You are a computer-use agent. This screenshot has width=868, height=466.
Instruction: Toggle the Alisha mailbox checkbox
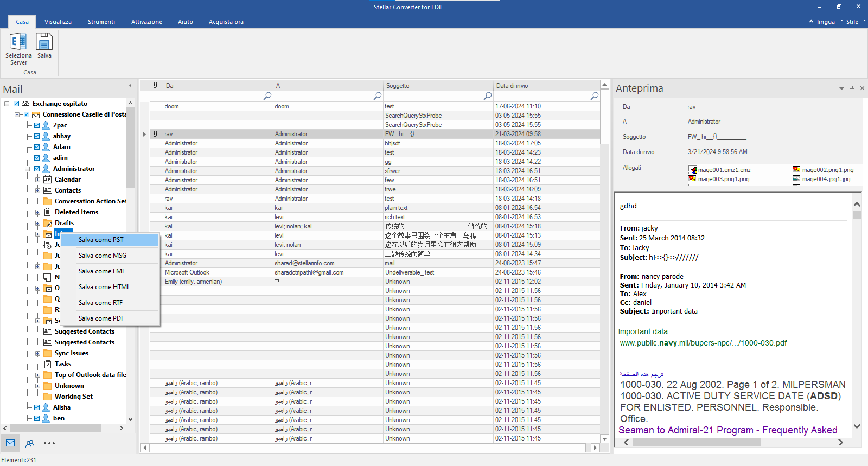(x=37, y=407)
